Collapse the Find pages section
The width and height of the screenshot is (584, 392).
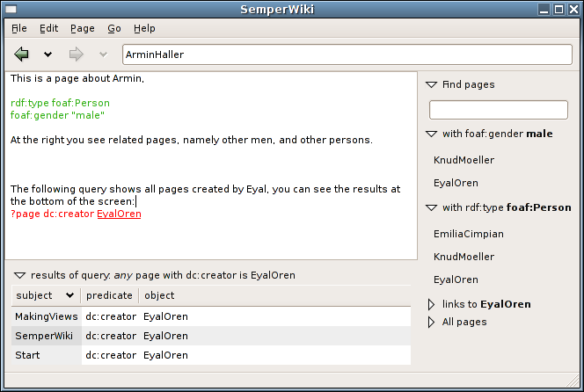coord(431,85)
